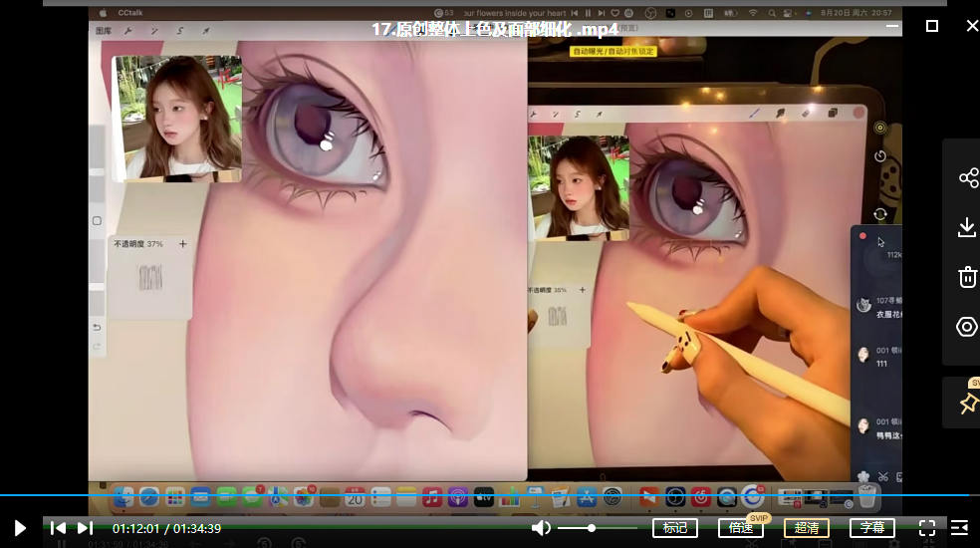The width and height of the screenshot is (980, 548).
Task: Maximize the player window
Action: pyautogui.click(x=932, y=26)
